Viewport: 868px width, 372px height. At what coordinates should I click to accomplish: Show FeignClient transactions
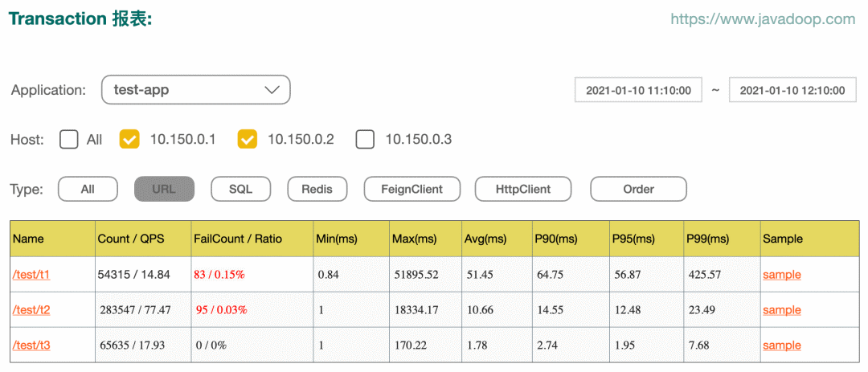point(413,190)
